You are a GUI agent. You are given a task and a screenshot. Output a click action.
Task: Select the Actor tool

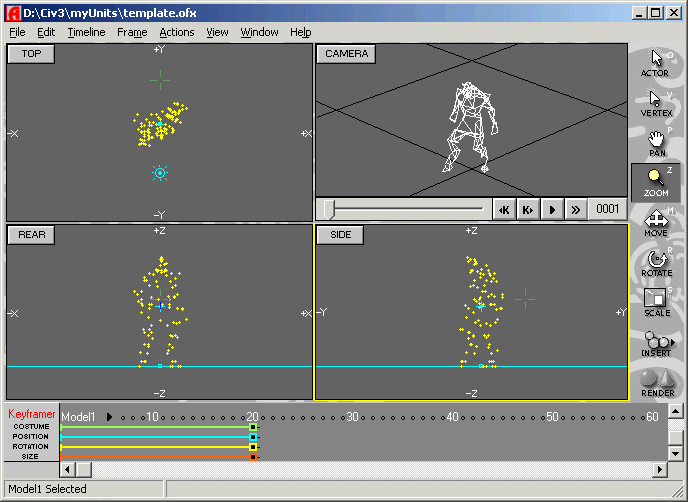pos(656,64)
